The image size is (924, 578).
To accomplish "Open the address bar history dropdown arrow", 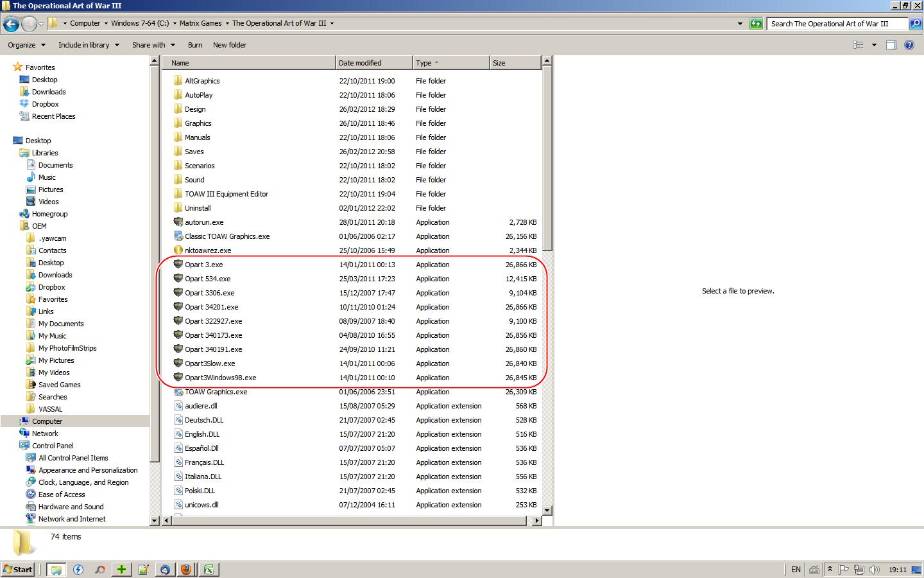I will tap(740, 24).
